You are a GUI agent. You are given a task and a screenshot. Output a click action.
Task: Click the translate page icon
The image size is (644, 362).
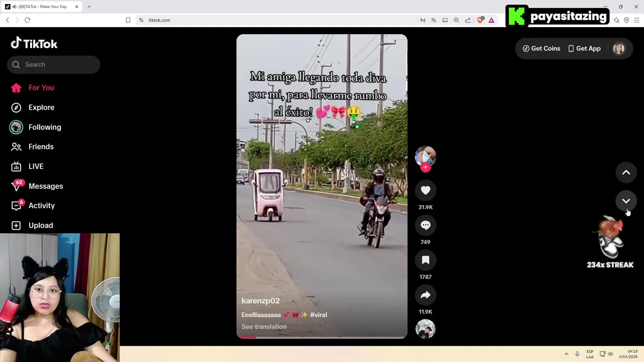(434, 20)
